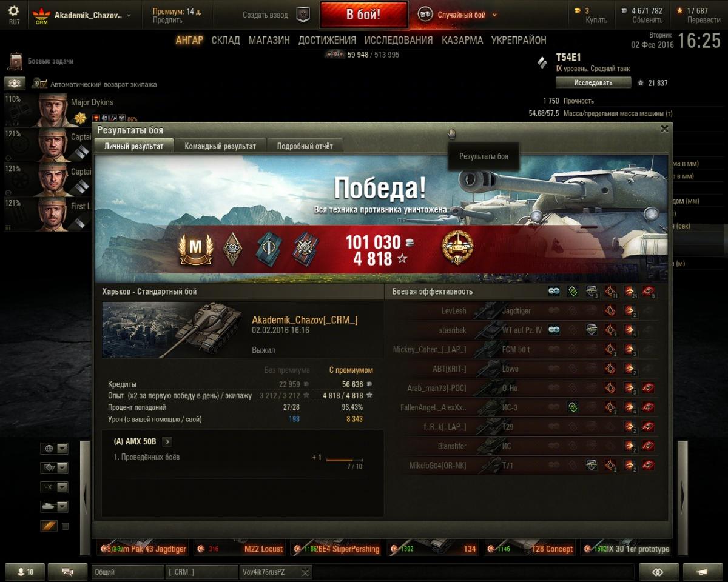Click the Mastery badge M medal

pyautogui.click(x=196, y=249)
